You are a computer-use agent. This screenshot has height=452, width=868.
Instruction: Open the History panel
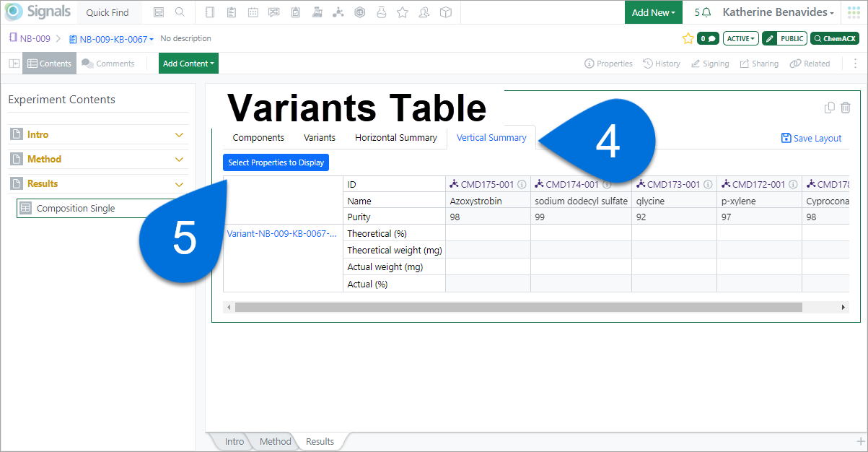[x=662, y=64]
